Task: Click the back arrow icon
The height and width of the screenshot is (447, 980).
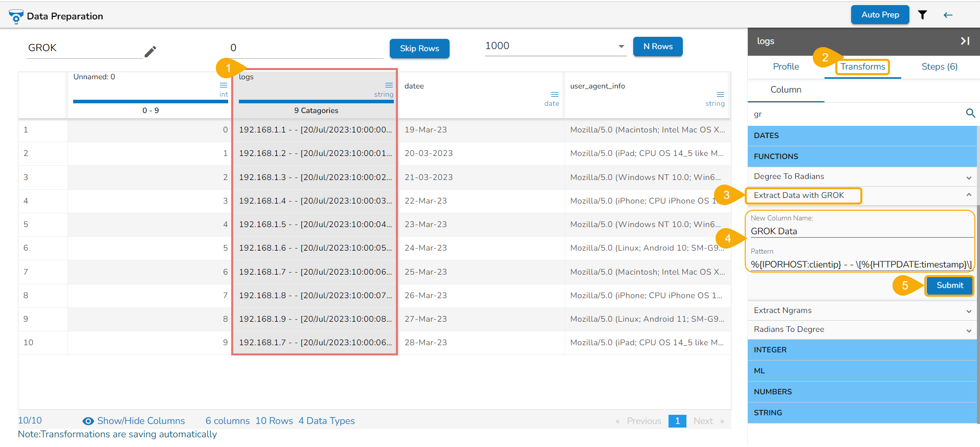Action: tap(948, 15)
